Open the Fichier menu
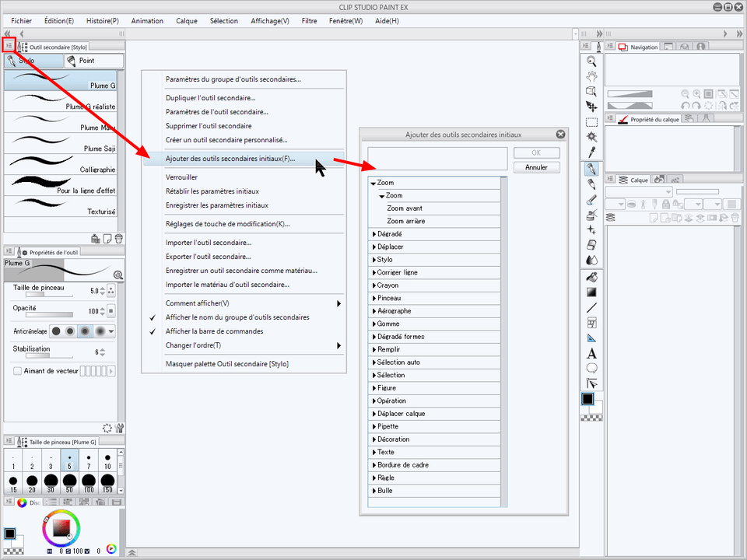 (x=21, y=21)
